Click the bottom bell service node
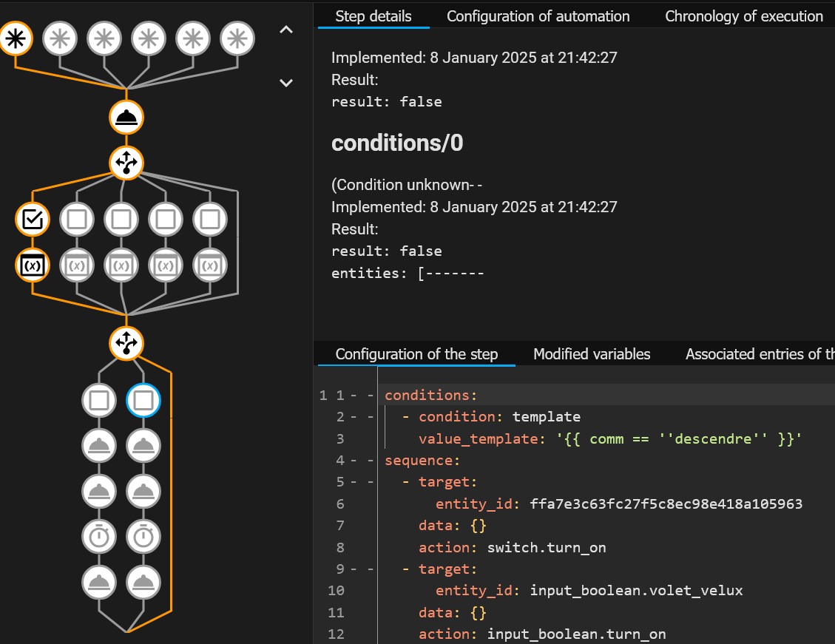Screen dimensions: 835x644 tap(143, 582)
